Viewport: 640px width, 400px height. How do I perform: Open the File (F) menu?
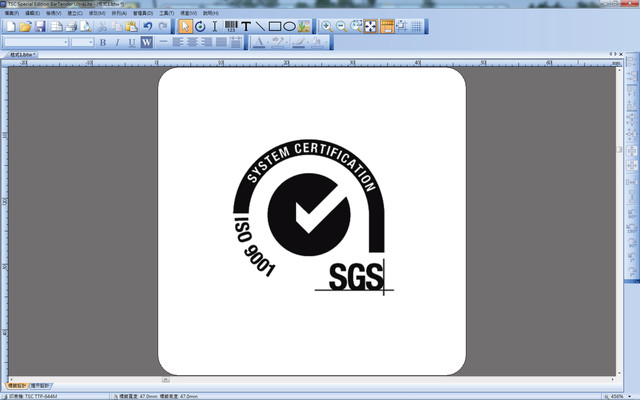point(12,13)
